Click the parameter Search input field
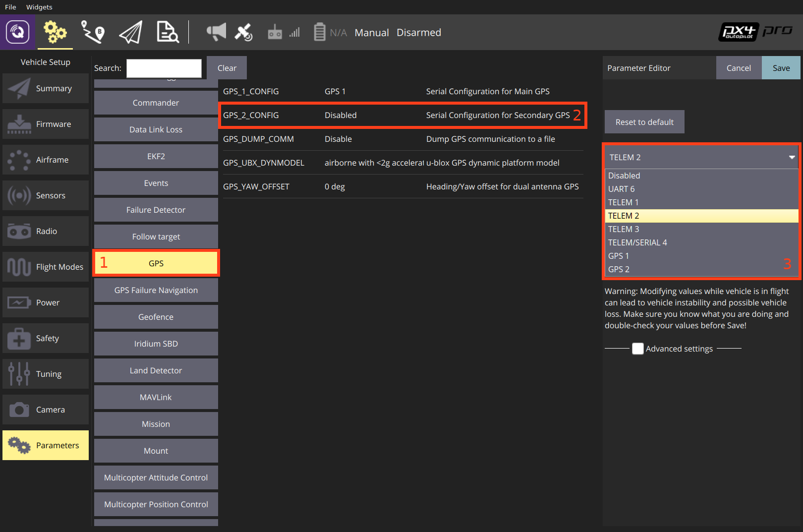The image size is (803, 532). [x=164, y=68]
